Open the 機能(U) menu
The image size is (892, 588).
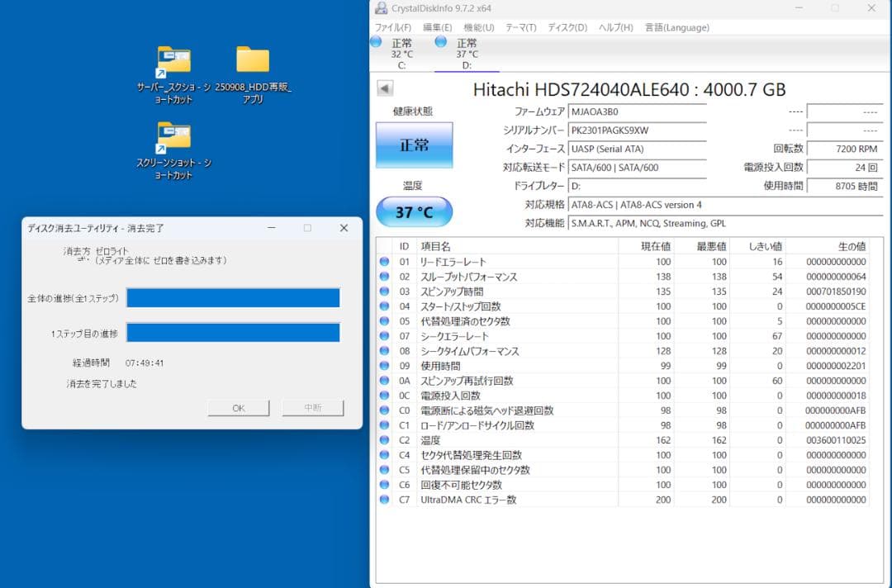coord(479,27)
